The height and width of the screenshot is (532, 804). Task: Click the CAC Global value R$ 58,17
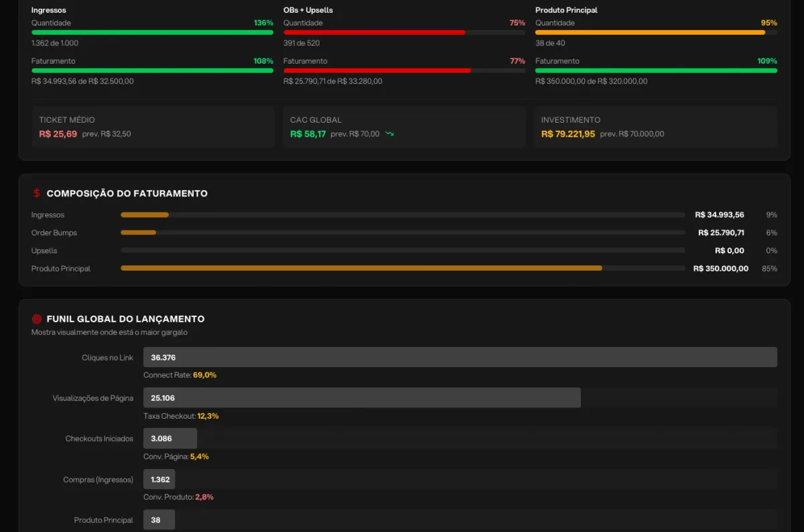[308, 134]
